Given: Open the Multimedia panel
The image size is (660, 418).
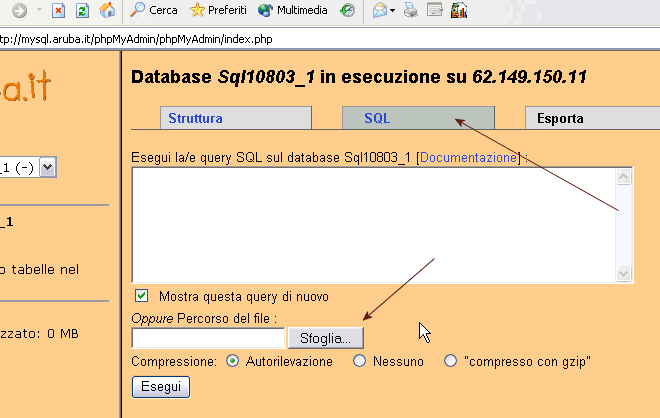Looking at the screenshot, I should coord(292,11).
